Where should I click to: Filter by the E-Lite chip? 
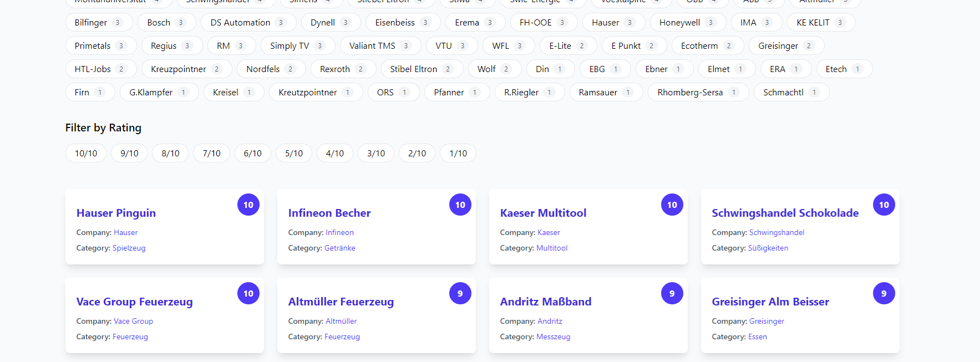click(568, 46)
